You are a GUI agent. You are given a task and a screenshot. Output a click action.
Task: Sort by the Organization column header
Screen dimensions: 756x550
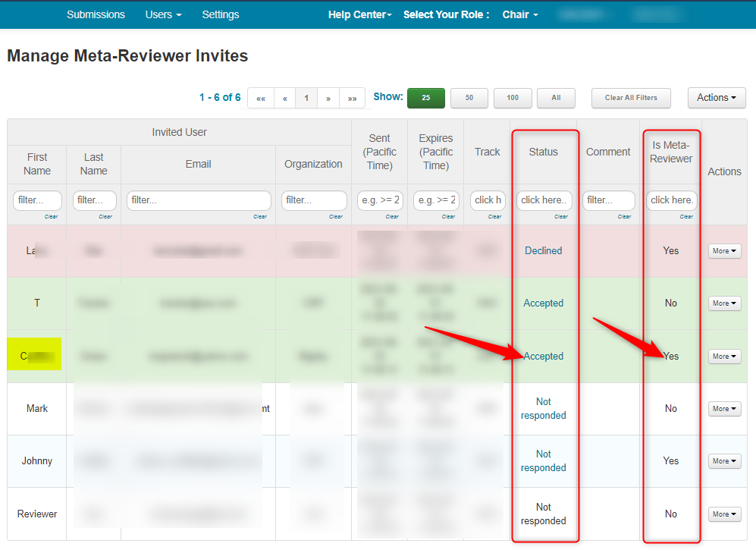[x=313, y=164]
